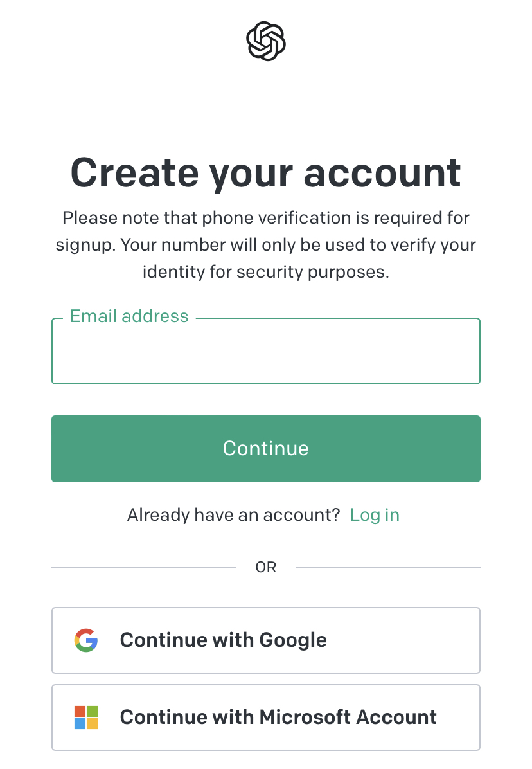Click the OpenAI logo at top

[265, 42]
